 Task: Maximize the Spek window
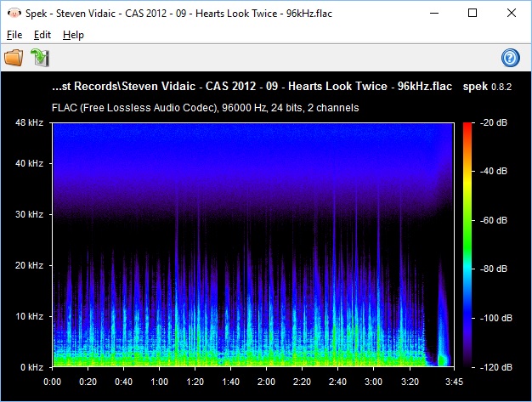coord(473,14)
